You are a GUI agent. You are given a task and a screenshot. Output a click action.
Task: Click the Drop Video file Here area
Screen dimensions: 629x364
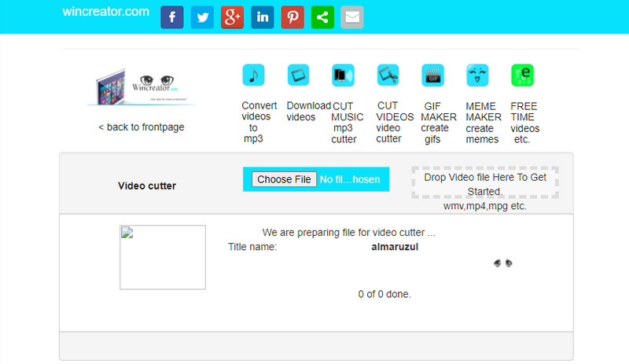[485, 182]
